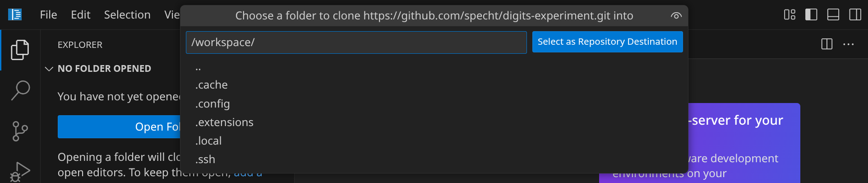Toggle the bottom Panel visibility
This screenshot has width=868, height=183.
(x=833, y=15)
